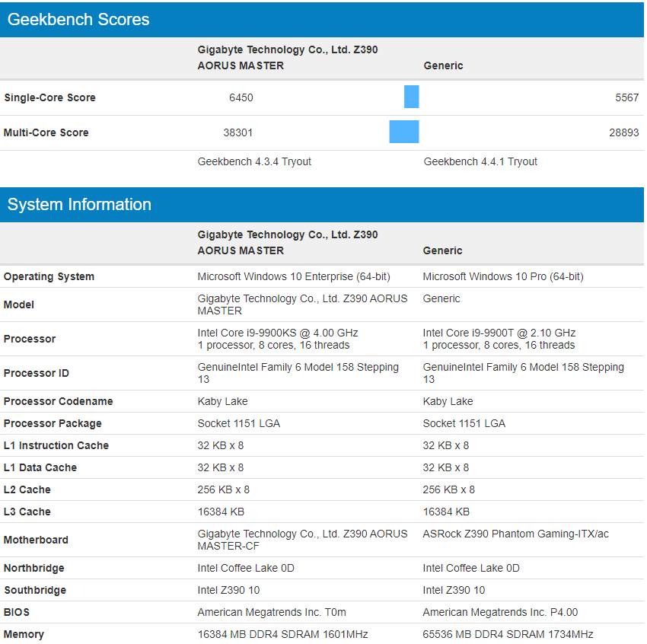This screenshot has height=644, width=647.
Task: Click the Multi-Core Score row label
Action: point(46,132)
